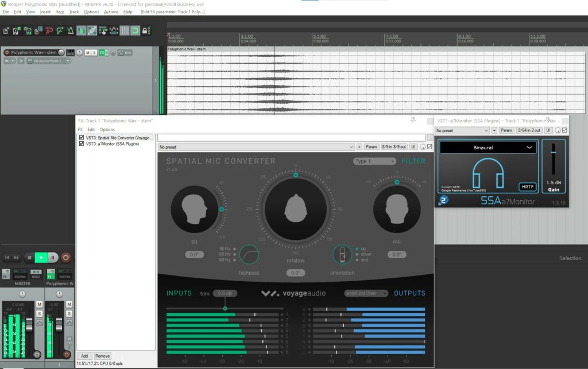Viewport: 588px width, 369px height.
Task: Toggle ripple editing toolbar icon
Action: point(103,31)
